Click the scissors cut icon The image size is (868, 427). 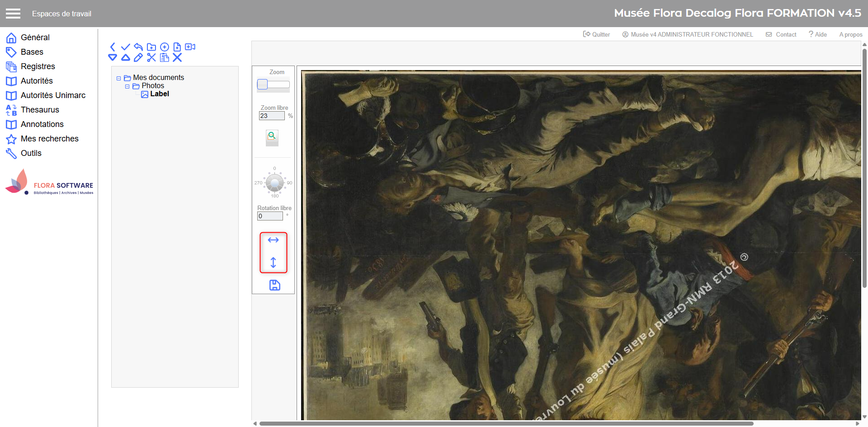click(151, 57)
